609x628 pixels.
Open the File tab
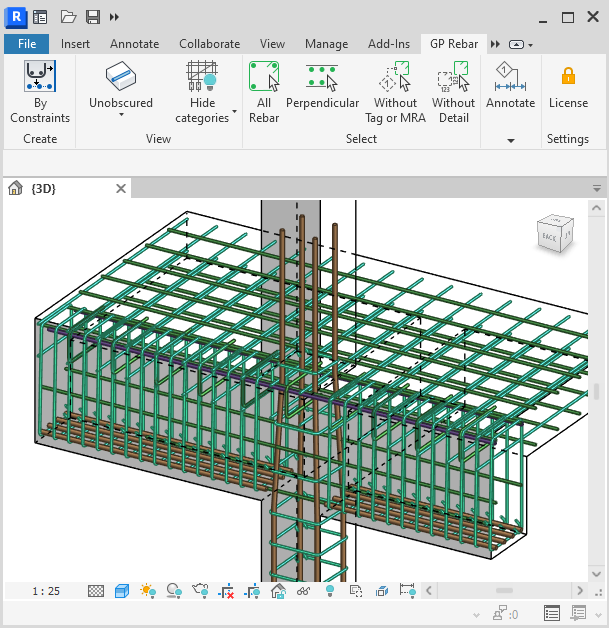(26, 44)
